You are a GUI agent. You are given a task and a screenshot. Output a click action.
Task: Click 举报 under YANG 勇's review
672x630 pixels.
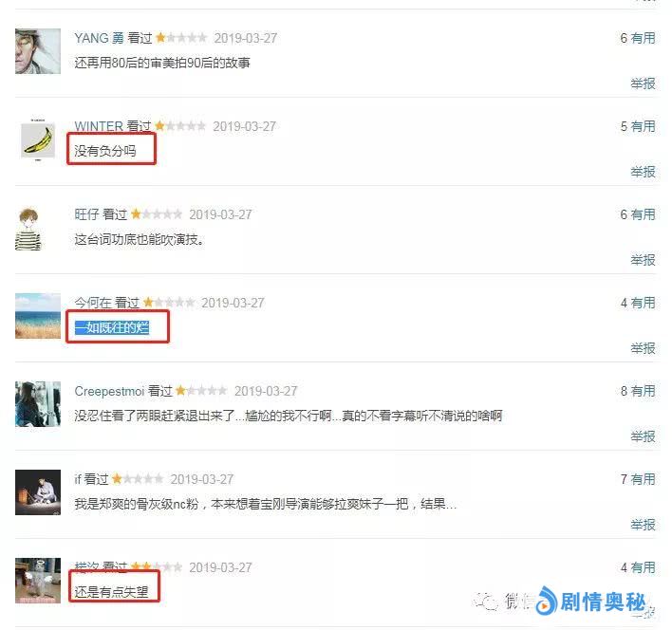(x=643, y=83)
